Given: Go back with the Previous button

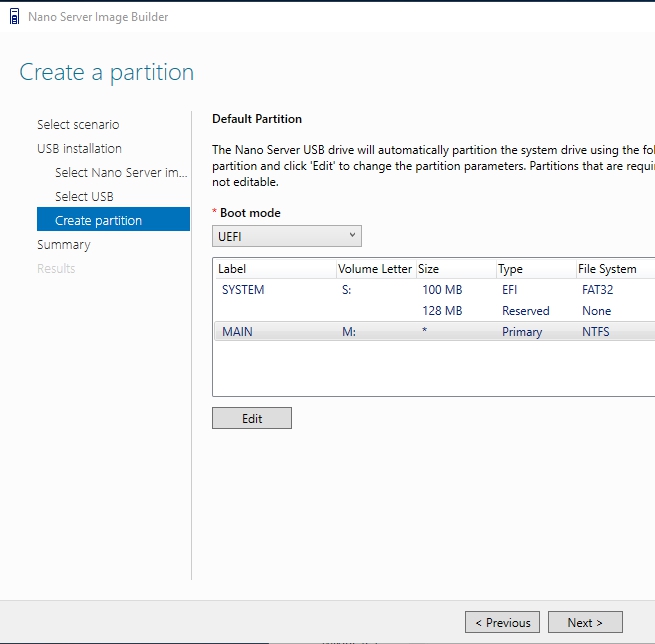Looking at the screenshot, I should click(x=502, y=622).
